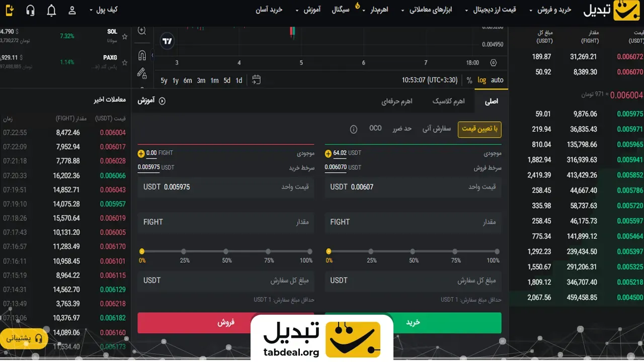644x362 pixels.
Task: Click the zoom-in tool on the chart sidebar
Action: [141, 31]
